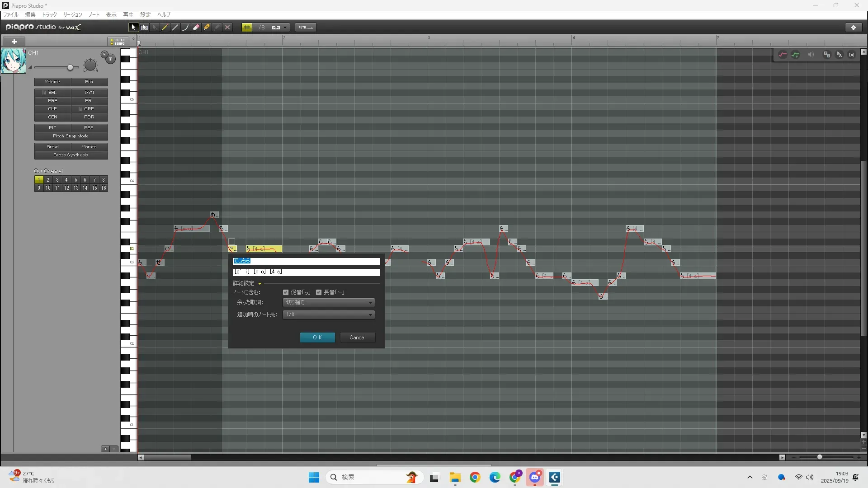Click the red pitch curve display icon
The image size is (868, 488).
[x=783, y=55]
